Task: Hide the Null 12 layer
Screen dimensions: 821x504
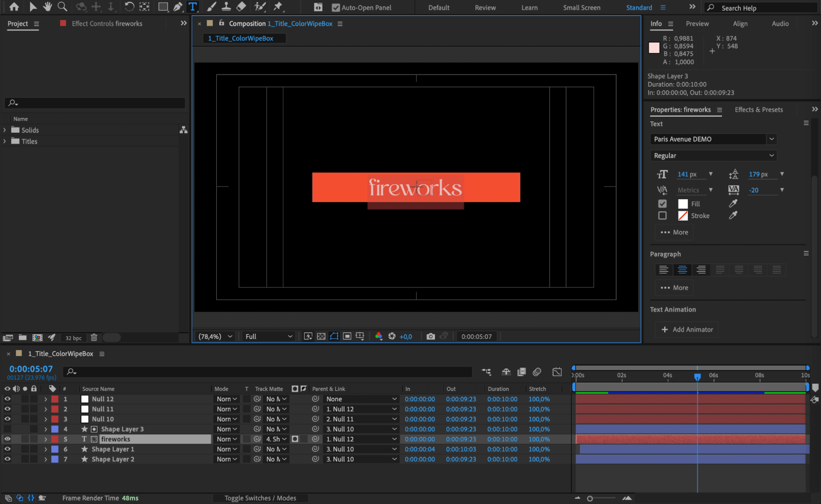Action: pos(7,399)
